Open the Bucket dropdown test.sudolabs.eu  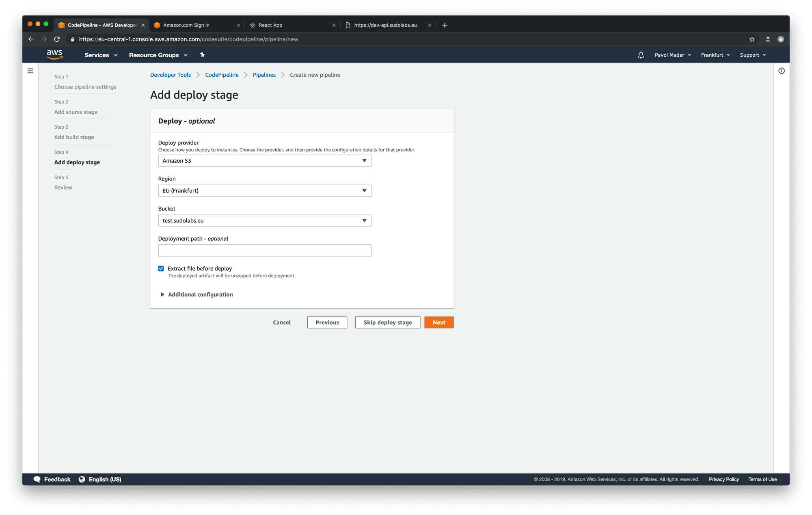tap(265, 221)
